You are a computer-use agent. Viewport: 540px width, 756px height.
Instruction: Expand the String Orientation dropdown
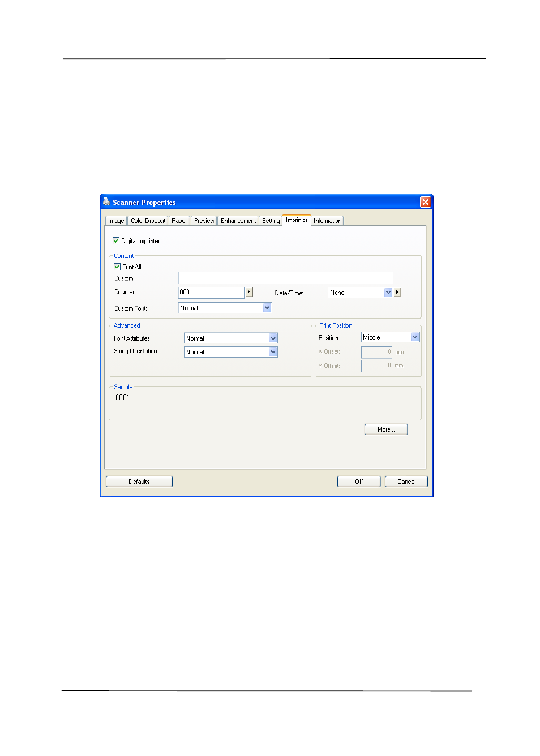(273, 352)
